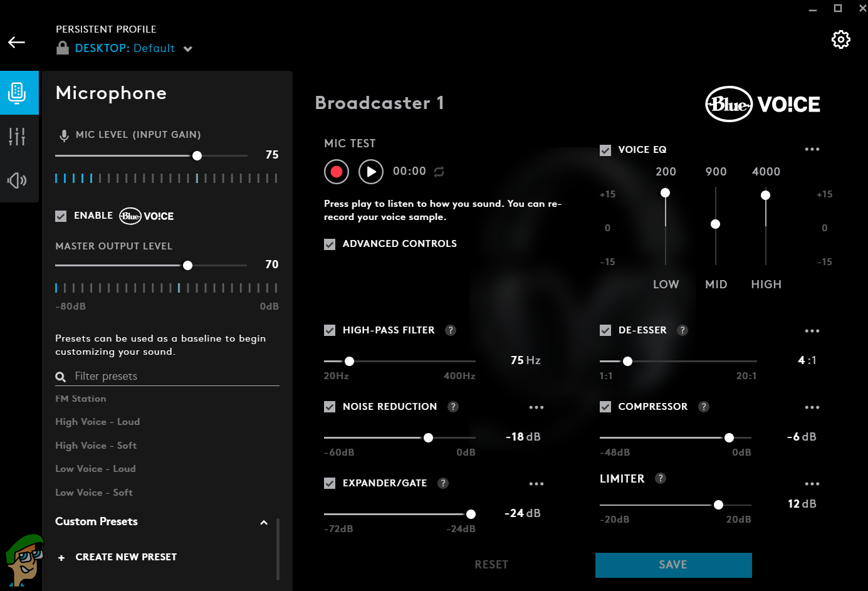Toggle the Voice EQ checkbox
This screenshot has width=868, height=591.
(605, 150)
